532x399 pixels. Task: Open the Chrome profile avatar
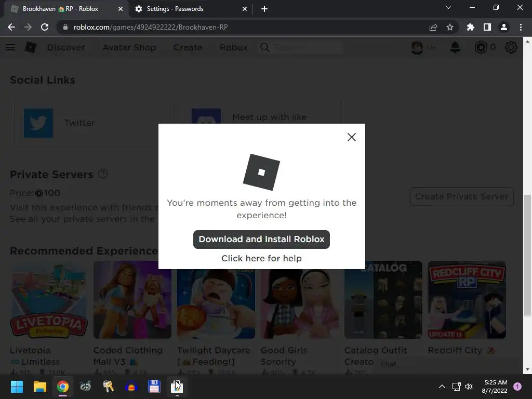pos(504,27)
